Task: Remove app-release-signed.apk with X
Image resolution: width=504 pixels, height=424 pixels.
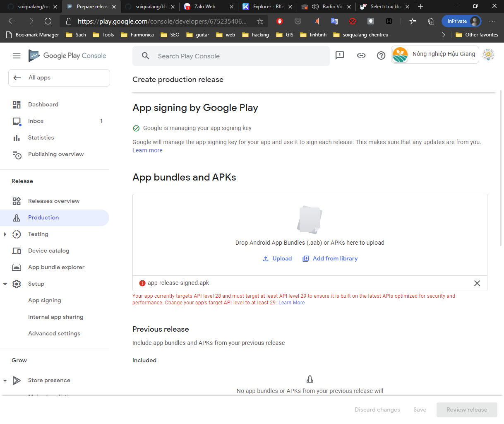Action: click(x=477, y=283)
